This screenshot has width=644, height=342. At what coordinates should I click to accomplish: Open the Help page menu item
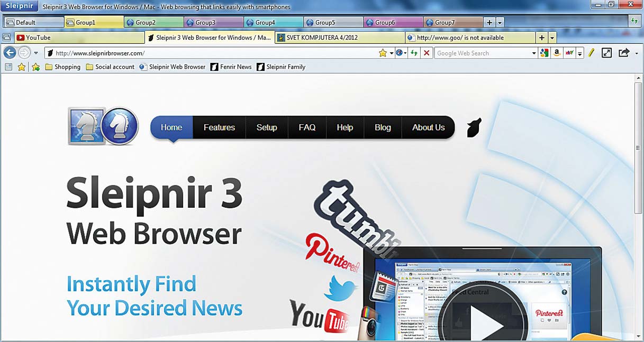(x=345, y=127)
